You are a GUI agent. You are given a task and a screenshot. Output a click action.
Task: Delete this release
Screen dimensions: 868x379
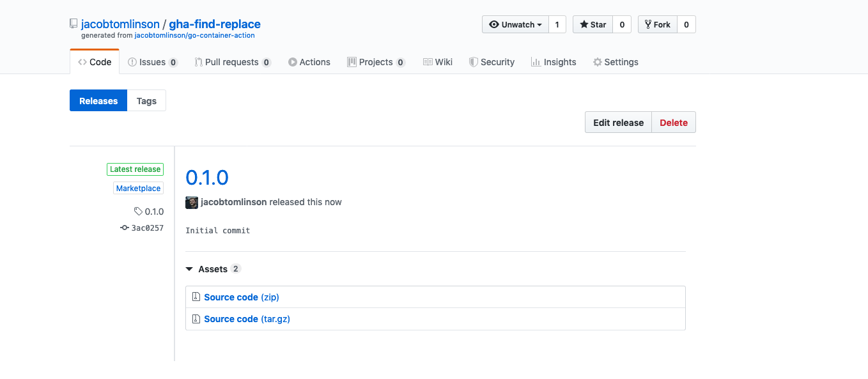point(673,122)
